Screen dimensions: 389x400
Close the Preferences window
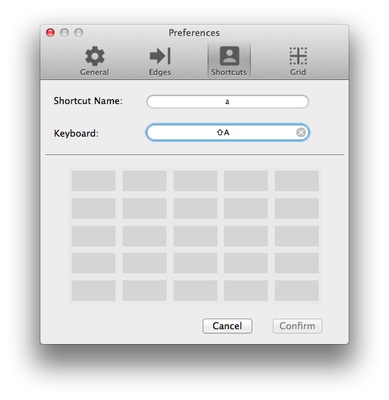point(50,33)
